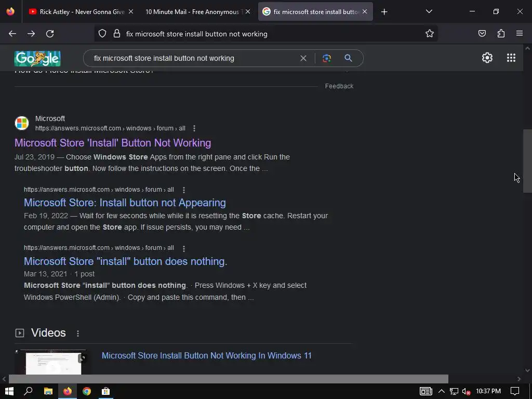
Task: Open the Firefox application menu
Action: click(520, 33)
